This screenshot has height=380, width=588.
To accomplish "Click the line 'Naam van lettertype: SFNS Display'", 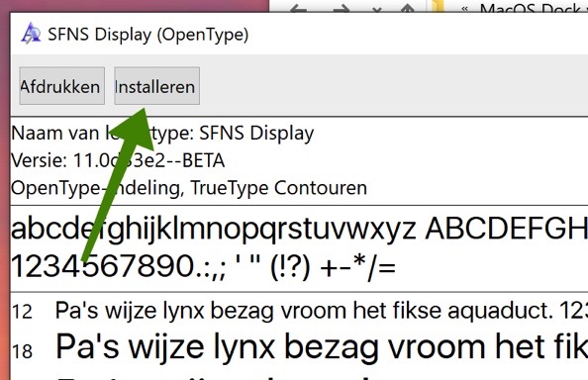I will coord(162,134).
